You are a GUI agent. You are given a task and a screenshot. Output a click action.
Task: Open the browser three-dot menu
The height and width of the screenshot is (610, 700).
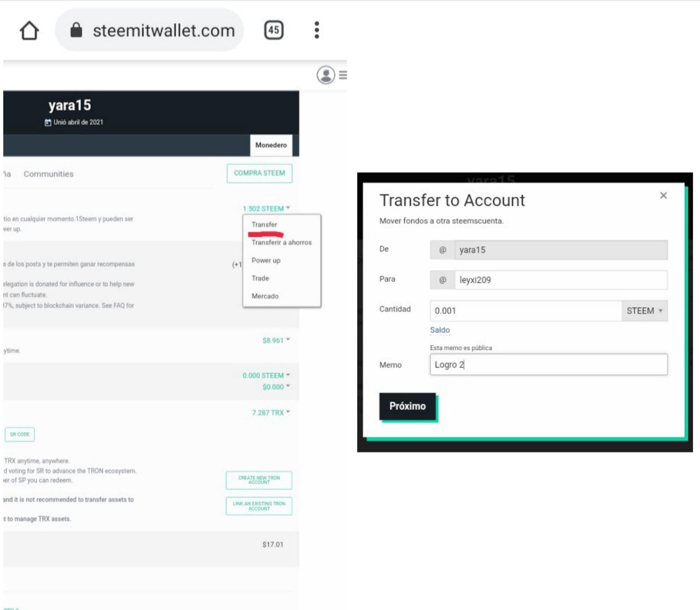click(317, 30)
